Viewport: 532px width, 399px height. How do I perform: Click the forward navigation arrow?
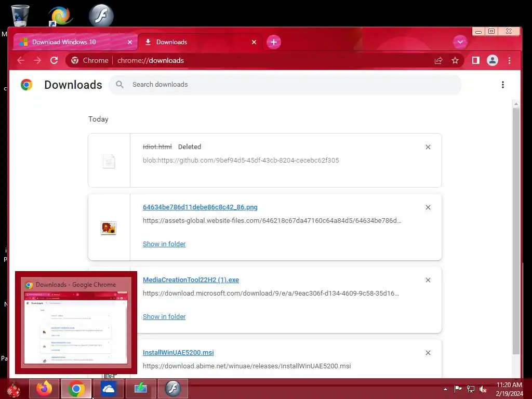(37, 60)
